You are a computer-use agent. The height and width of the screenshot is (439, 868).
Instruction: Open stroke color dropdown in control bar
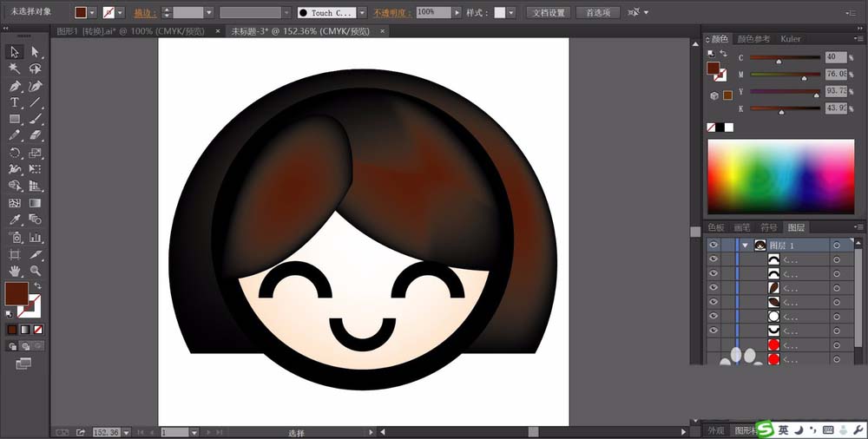click(x=120, y=12)
